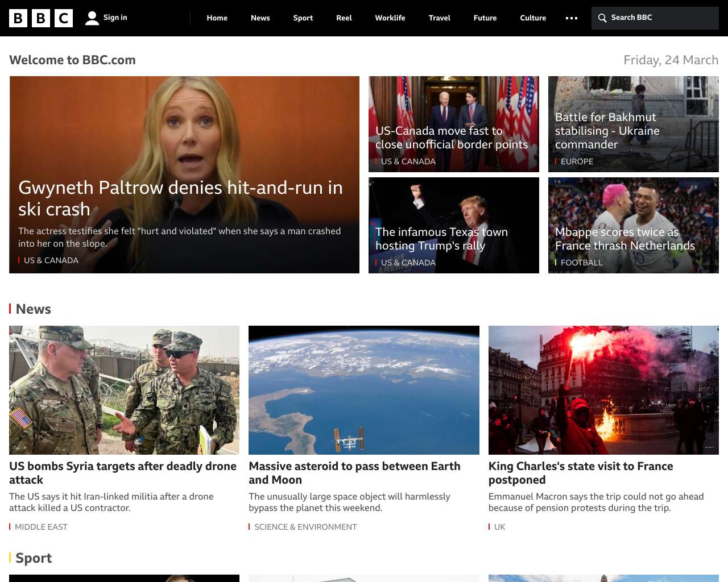Viewport: 728px width, 582px height.
Task: Open US bombs Syria targets headline
Action: coord(123,473)
